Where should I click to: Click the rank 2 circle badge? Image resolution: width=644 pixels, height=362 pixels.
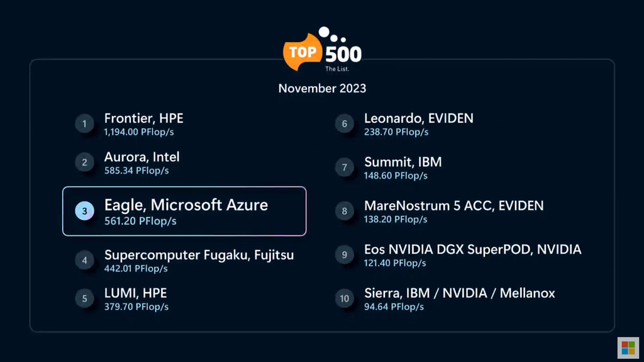coord(85,162)
